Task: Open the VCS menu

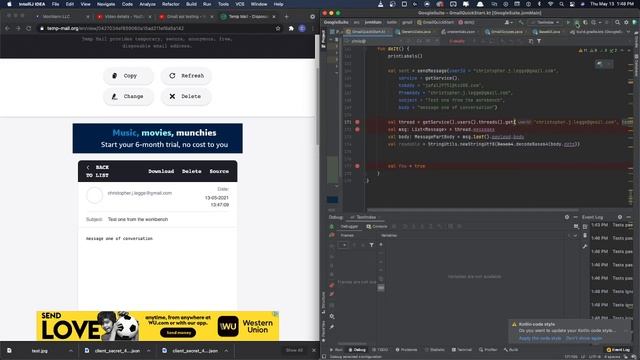Action: pos(240,4)
